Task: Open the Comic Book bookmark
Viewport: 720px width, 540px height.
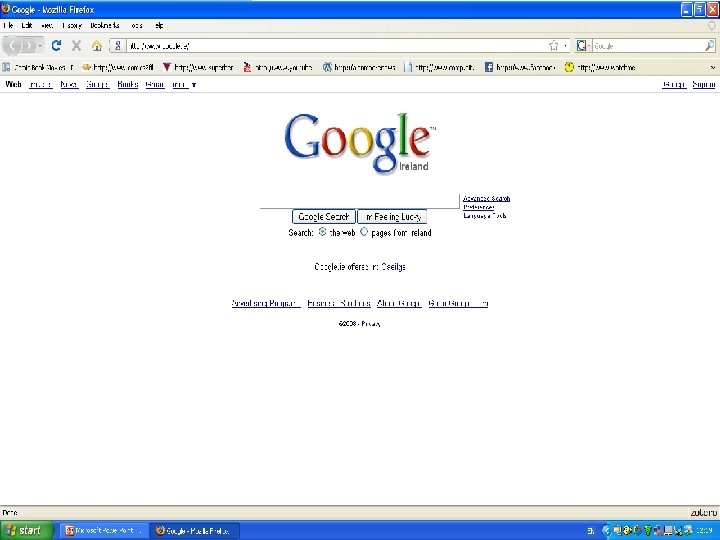Action: click(x=38, y=68)
